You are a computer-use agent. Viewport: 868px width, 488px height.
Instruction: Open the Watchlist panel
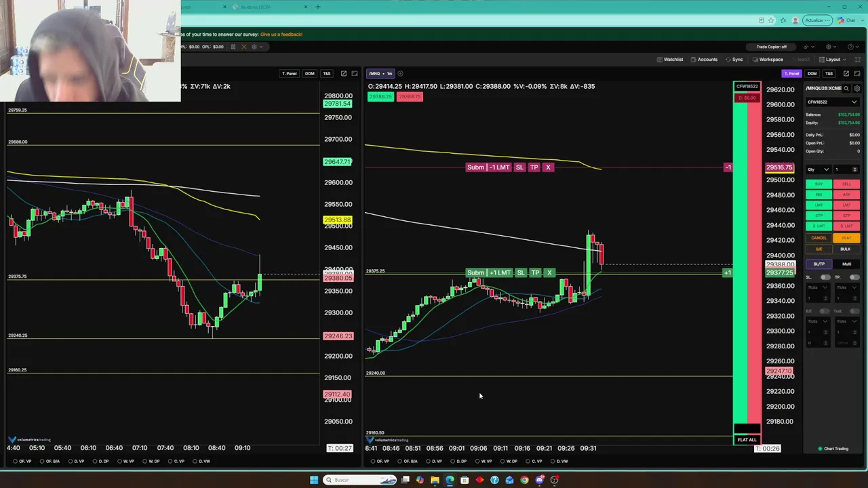point(670,60)
